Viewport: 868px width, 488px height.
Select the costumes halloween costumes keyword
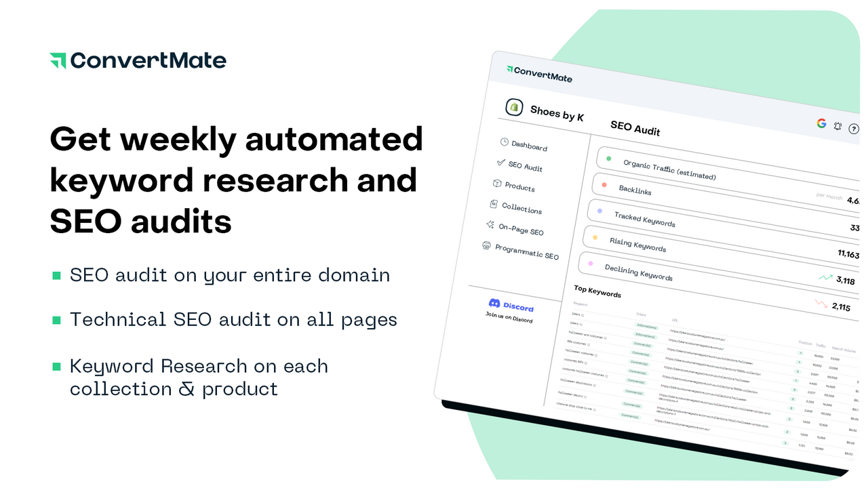pyautogui.click(x=583, y=373)
